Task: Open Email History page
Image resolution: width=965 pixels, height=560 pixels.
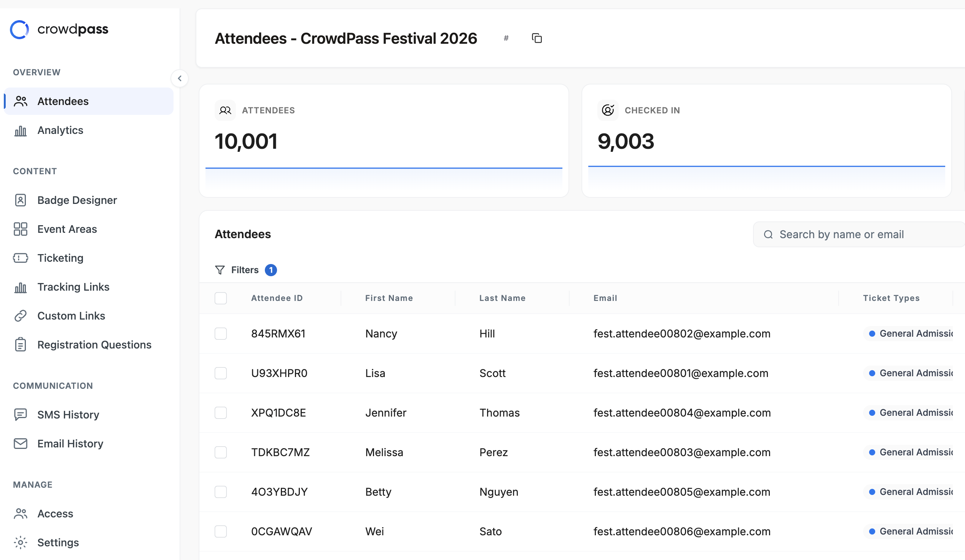Action: pyautogui.click(x=88, y=444)
